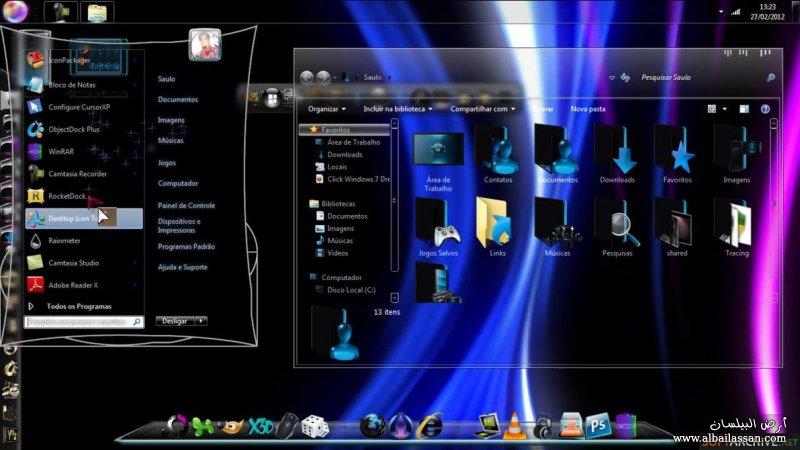
Task: Open the Favoritos star folder
Action: (677, 156)
